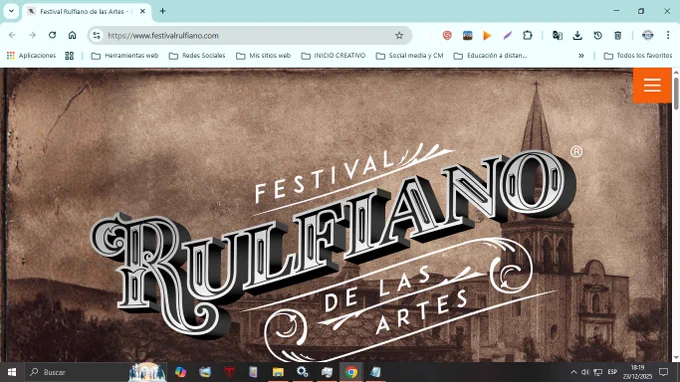View site information beside the URL
Screen dimensions: 680x382
click(x=97, y=36)
